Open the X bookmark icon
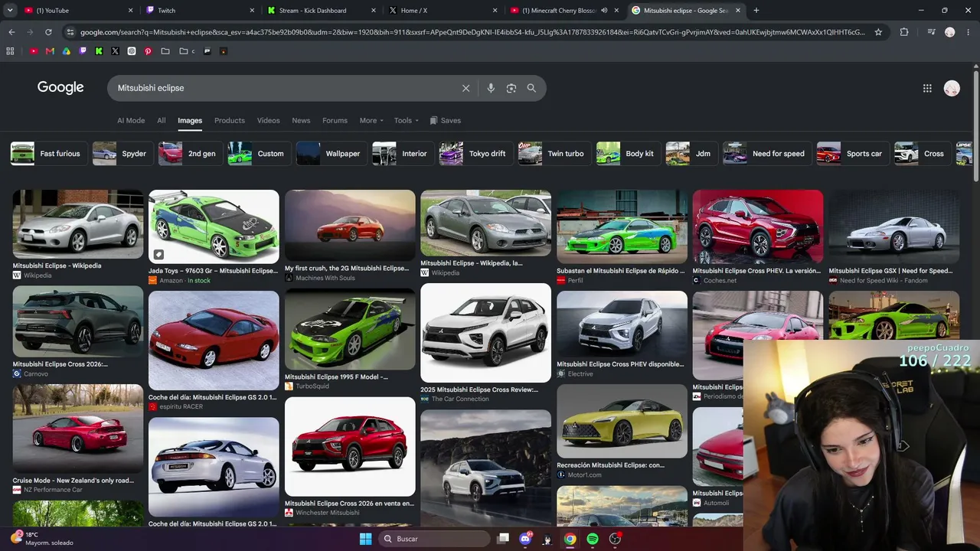Image resolution: width=980 pixels, height=551 pixels. coord(115,51)
